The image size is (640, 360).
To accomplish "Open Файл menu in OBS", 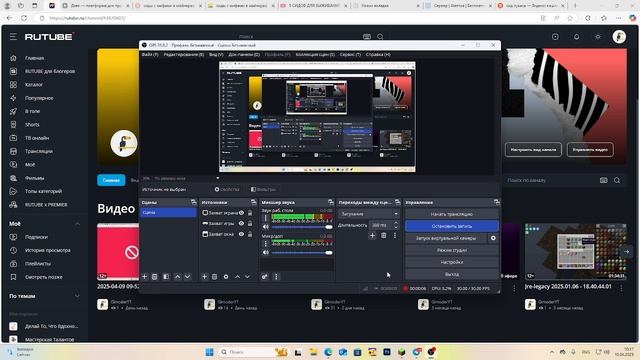I will coord(150,54).
